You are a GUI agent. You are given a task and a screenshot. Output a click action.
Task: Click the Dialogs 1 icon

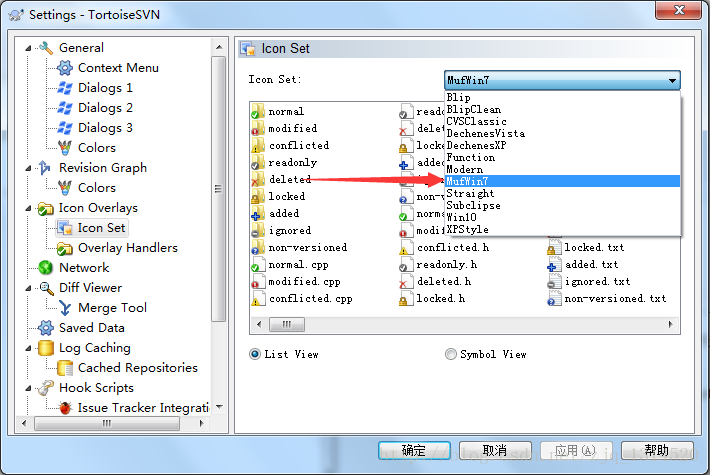point(65,88)
